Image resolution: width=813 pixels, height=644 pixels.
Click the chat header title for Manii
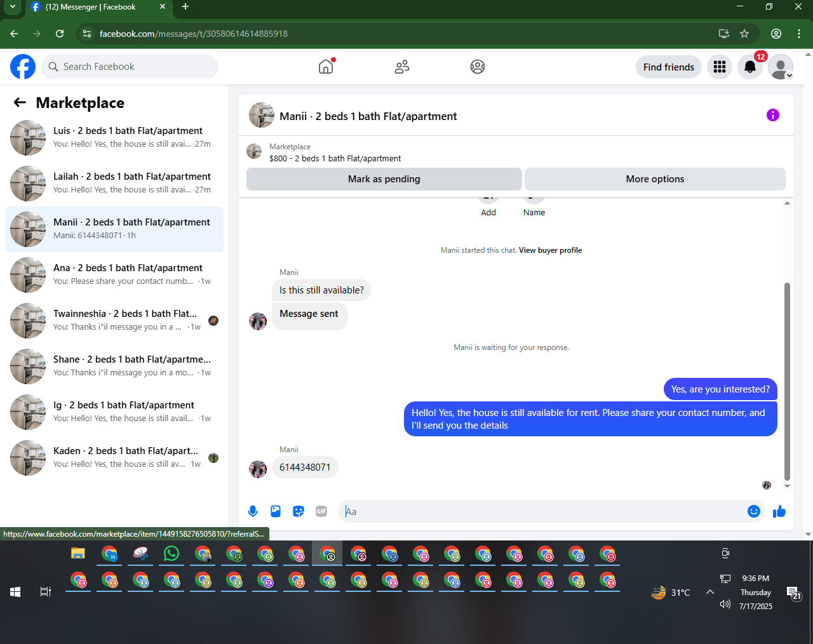point(368,116)
